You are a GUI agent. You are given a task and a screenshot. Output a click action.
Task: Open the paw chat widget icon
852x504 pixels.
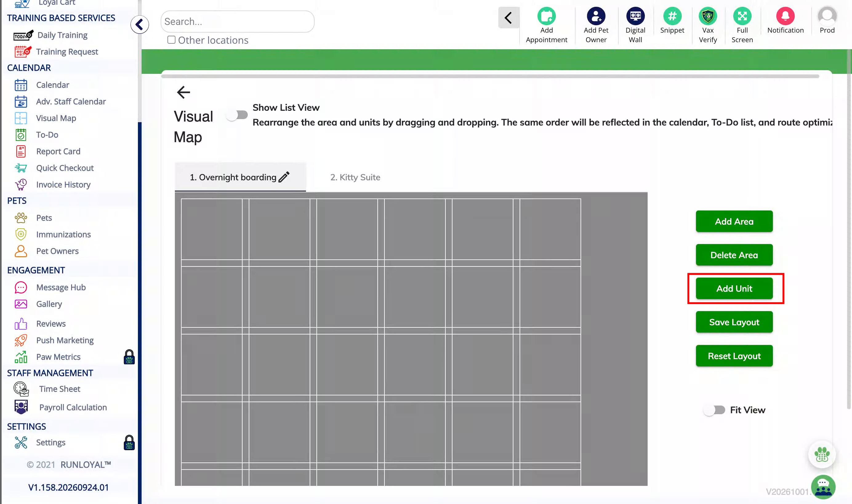(x=822, y=454)
